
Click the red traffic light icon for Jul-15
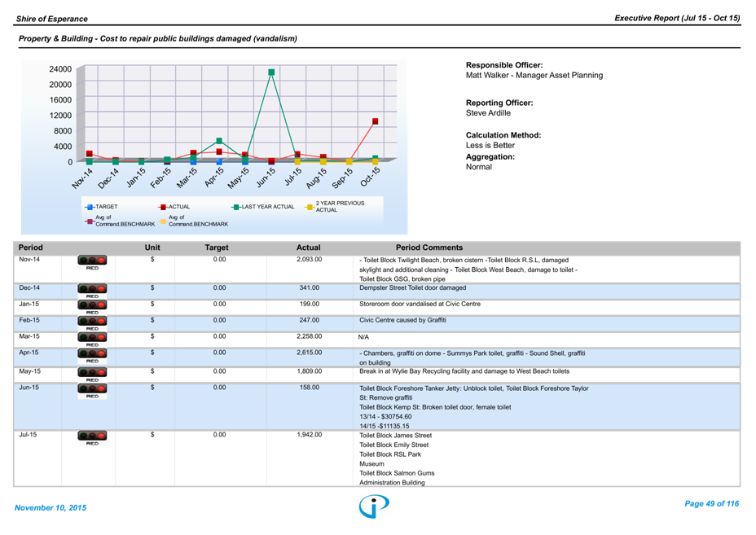(92, 439)
